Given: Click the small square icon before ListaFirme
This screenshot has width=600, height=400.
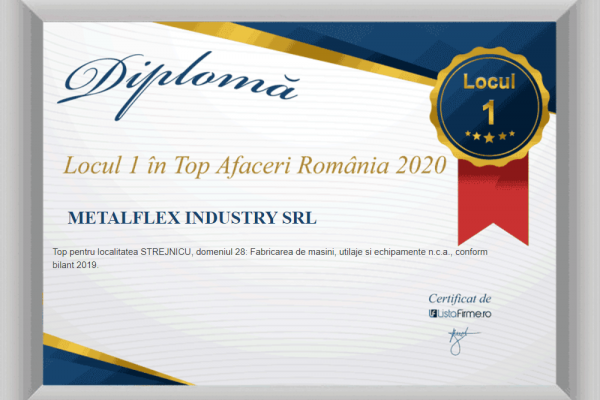Looking at the screenshot, I should 433,314.
